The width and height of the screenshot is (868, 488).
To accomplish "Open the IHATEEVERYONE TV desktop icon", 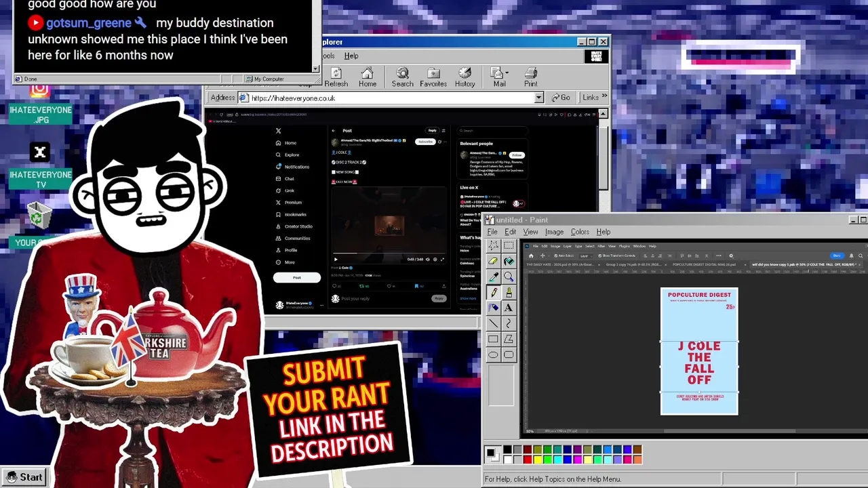I will [40, 166].
